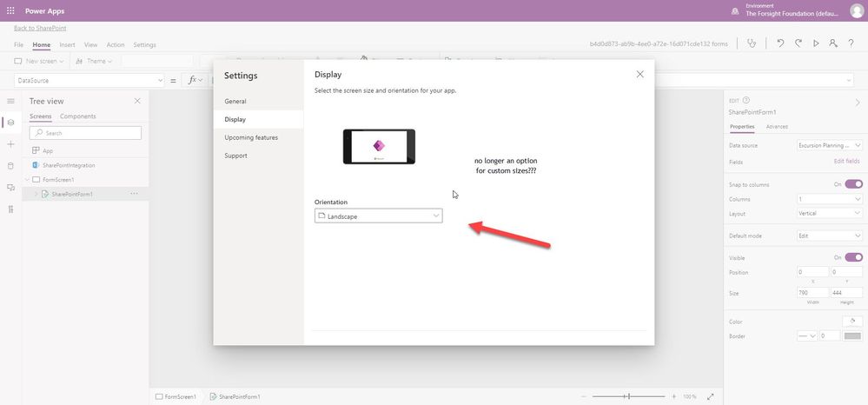
Task: Expand the SharePointForm1 tree node
Action: [x=36, y=194]
